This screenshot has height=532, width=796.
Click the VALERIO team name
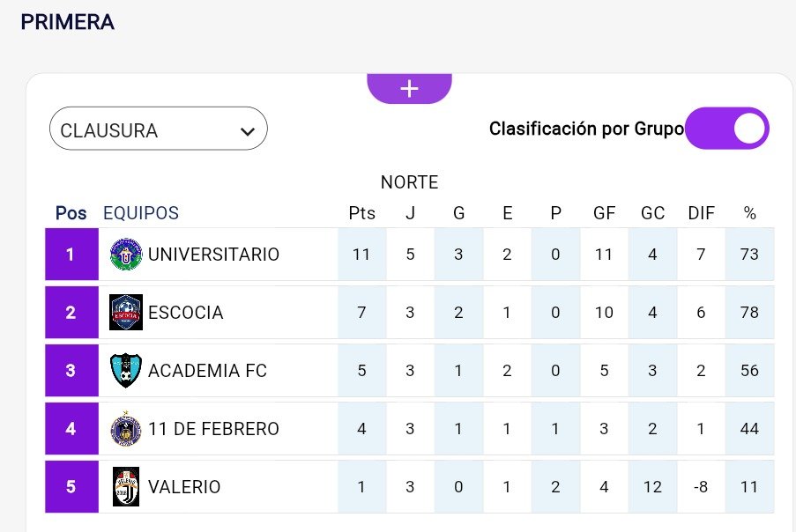point(184,487)
